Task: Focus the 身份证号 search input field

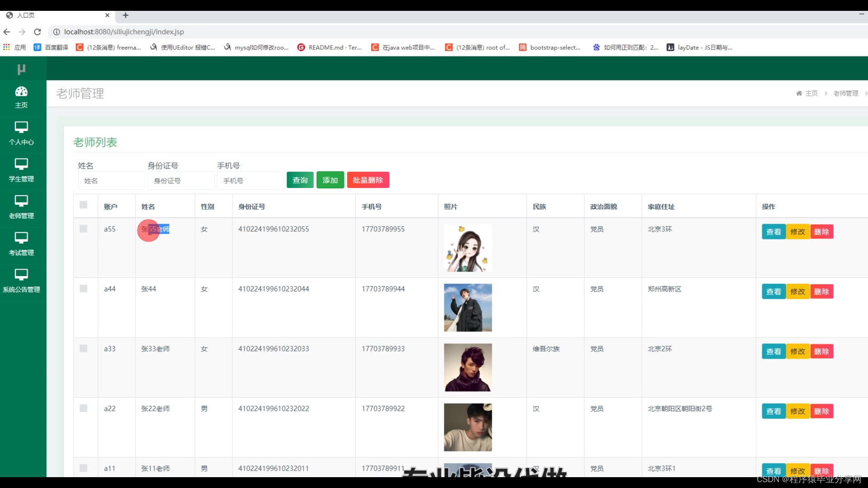Action: [181, 180]
